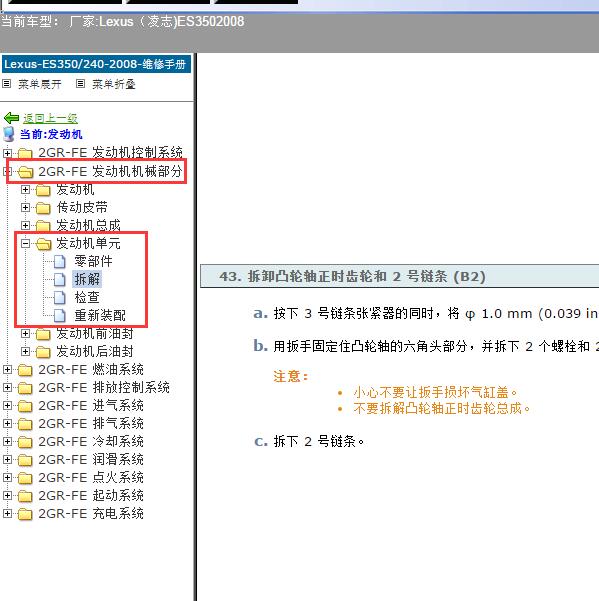Click folder icon of 2GR-FE 冷却系统

[25, 442]
